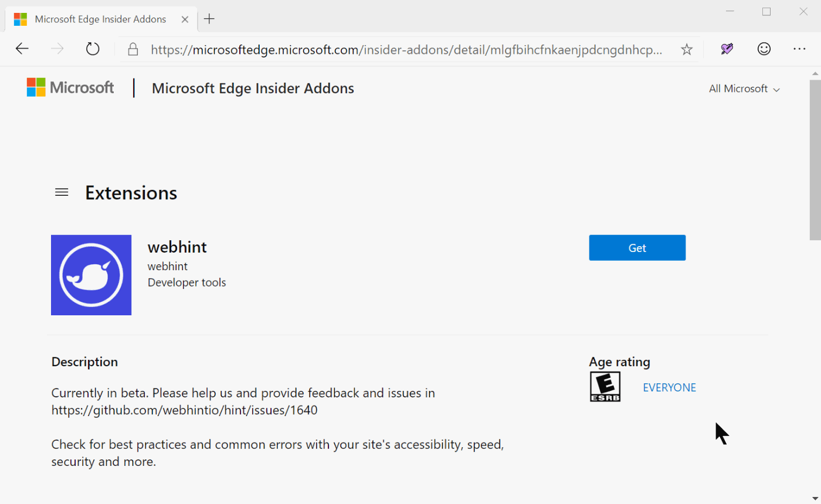
Task: Click the bold webhint extension title
Action: 177,247
